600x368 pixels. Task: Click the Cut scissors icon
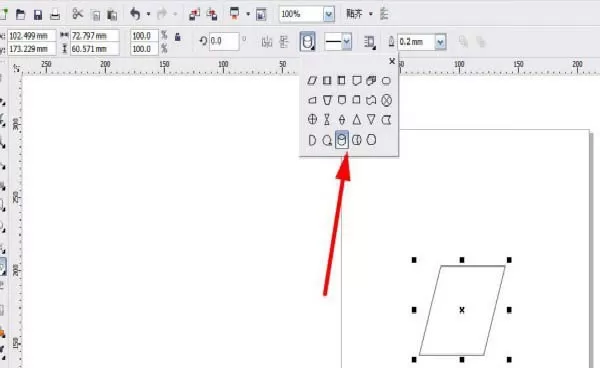78,14
